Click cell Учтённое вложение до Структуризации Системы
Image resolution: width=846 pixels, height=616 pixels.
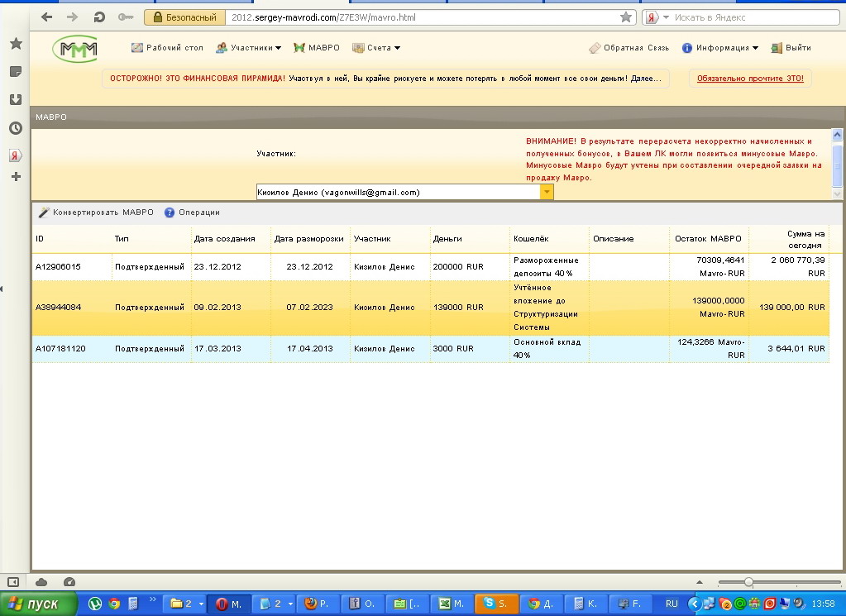pos(549,308)
